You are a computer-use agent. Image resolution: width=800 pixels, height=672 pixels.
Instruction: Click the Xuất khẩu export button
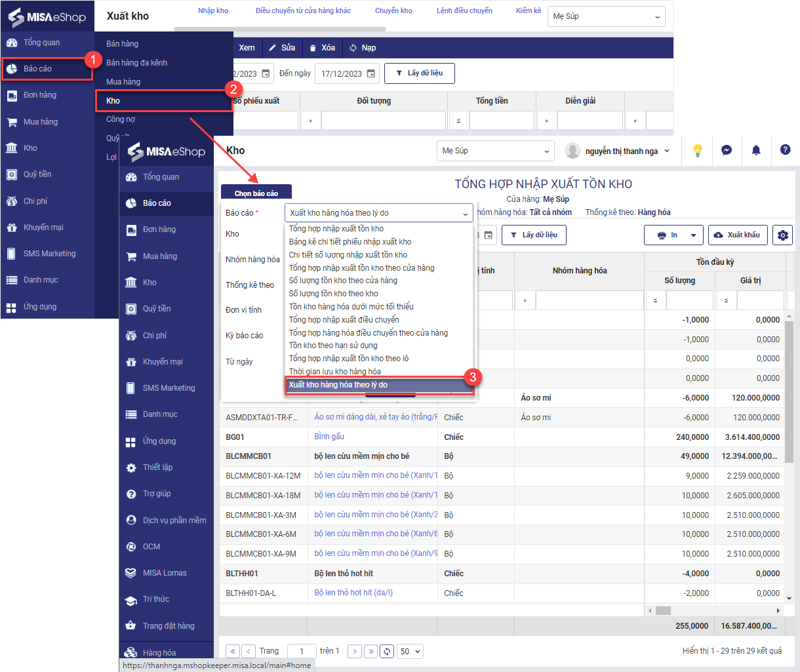tap(738, 235)
